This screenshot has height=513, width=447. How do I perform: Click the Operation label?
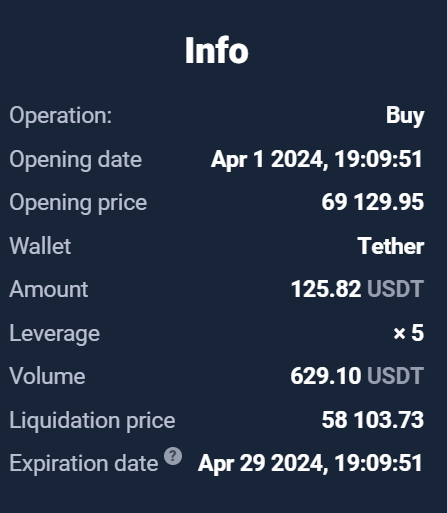click(61, 116)
